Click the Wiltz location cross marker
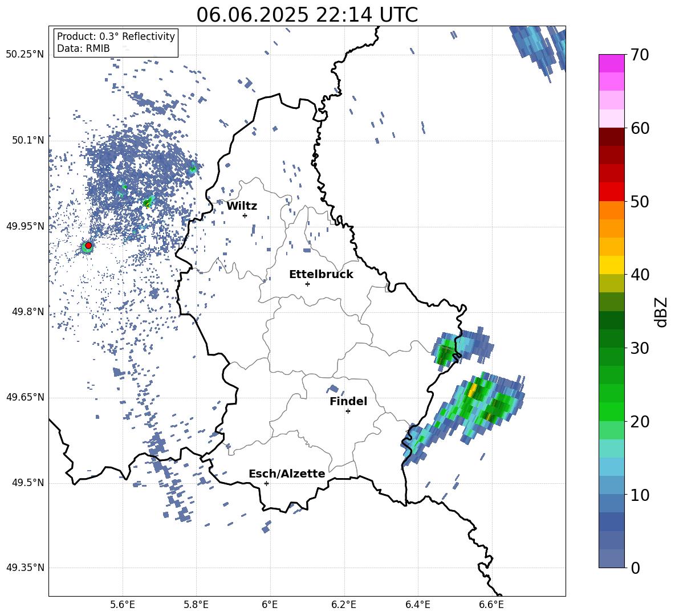This screenshot has height=616, width=675. (245, 215)
